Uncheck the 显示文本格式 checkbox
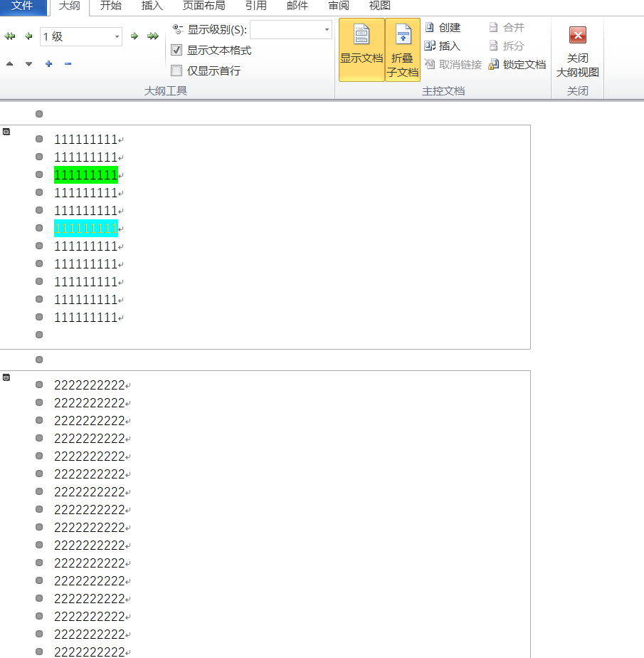Viewport: 644px width, 658px height. (x=177, y=51)
